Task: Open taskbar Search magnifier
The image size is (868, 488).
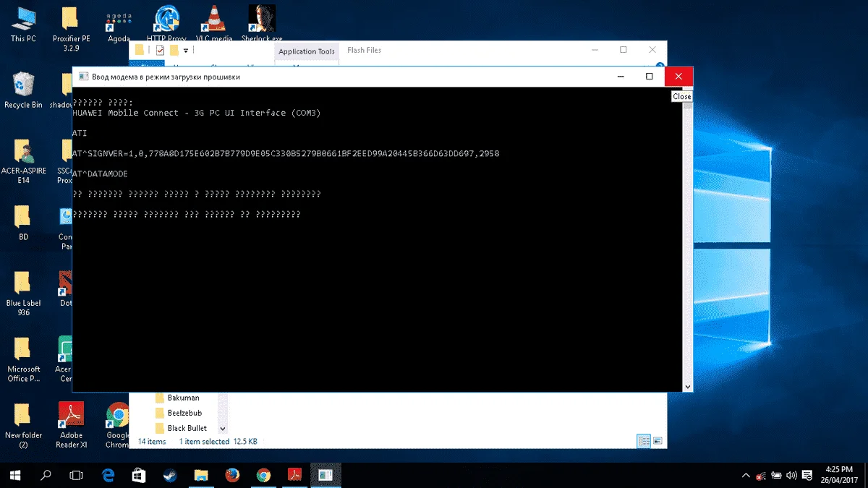Action: coord(46,476)
